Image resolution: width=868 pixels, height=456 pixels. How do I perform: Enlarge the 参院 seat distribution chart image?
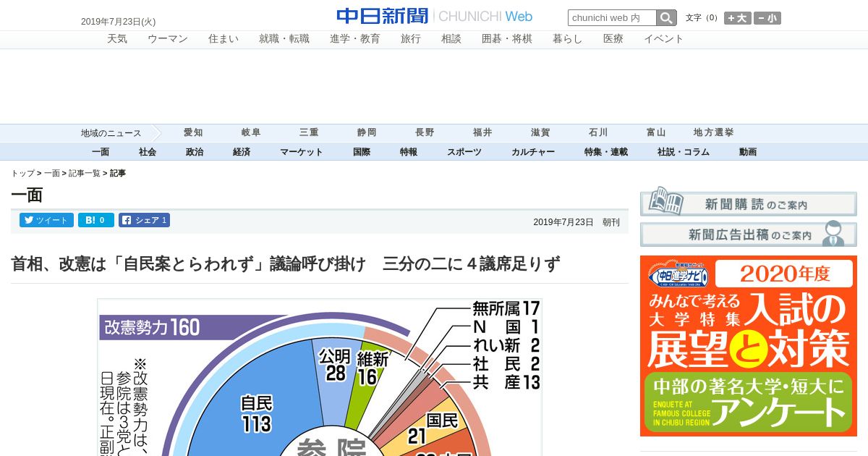(x=320, y=377)
